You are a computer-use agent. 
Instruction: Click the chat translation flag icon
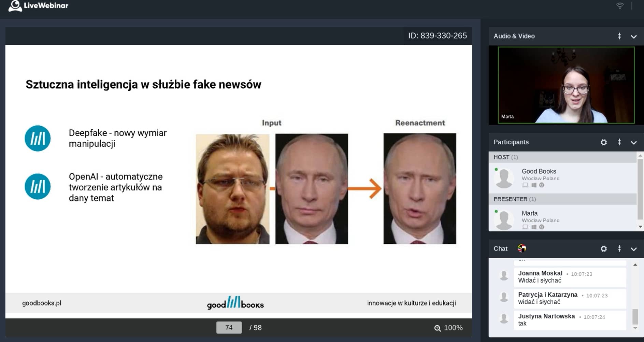[522, 248]
